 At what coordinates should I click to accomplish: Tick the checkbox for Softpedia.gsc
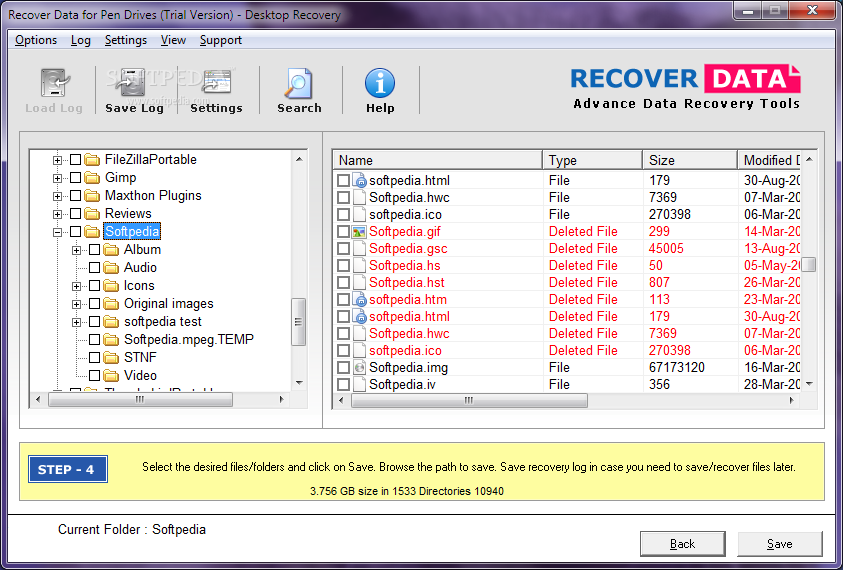(x=343, y=248)
